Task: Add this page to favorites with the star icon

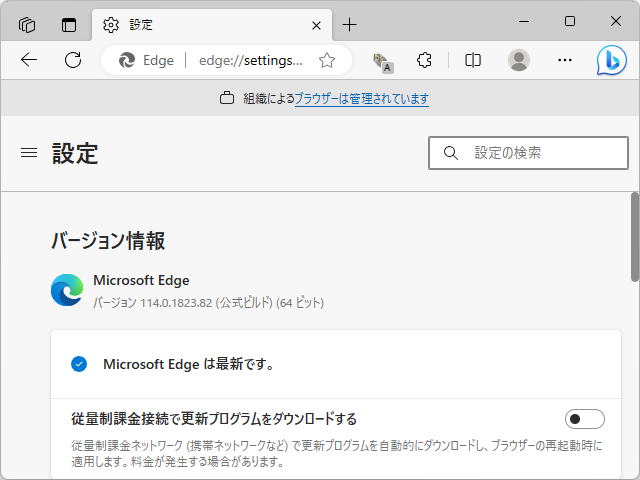Action: tap(327, 60)
